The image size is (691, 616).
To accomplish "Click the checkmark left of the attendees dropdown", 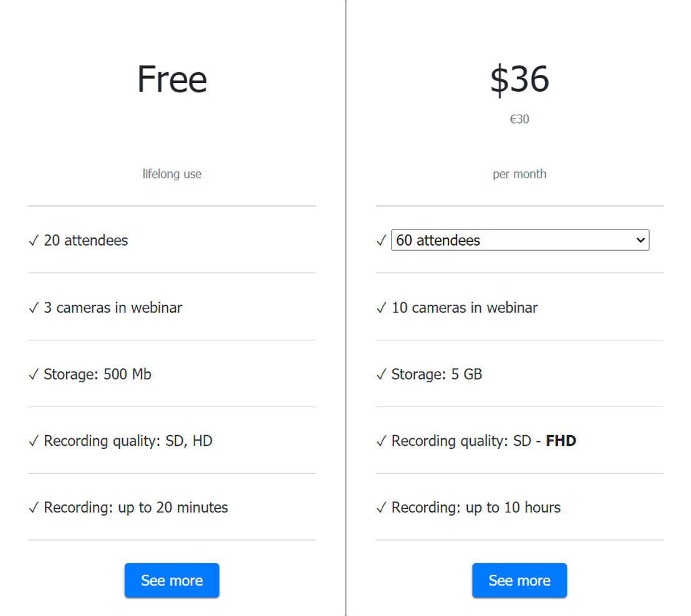I will pyautogui.click(x=381, y=241).
